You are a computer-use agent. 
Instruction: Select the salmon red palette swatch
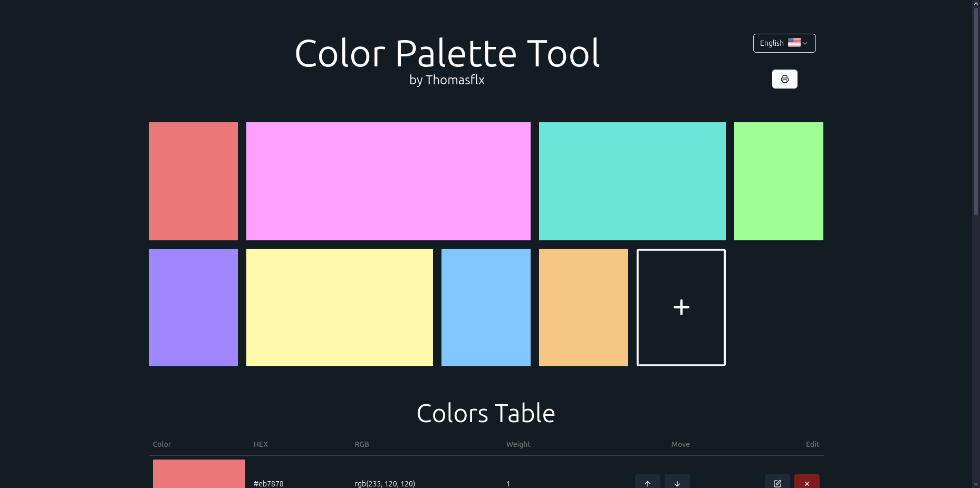193,181
